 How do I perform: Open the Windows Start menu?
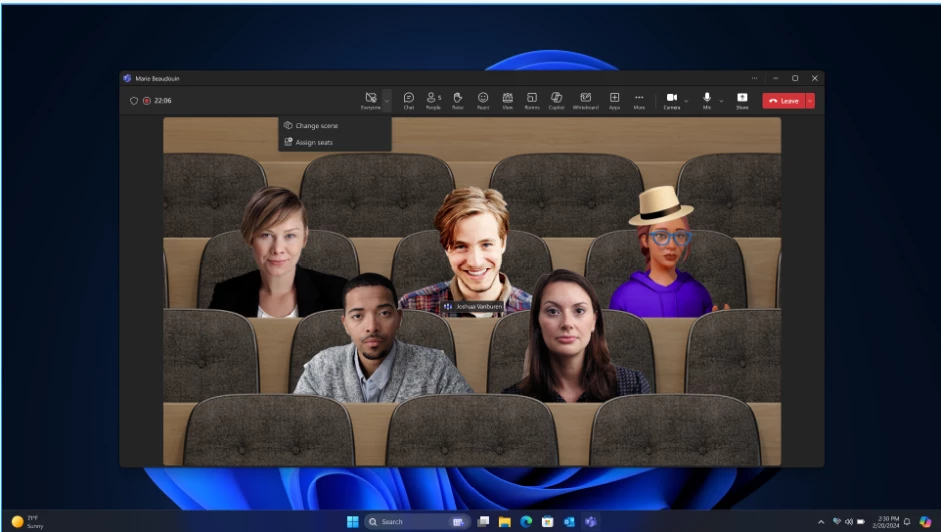[353, 521]
